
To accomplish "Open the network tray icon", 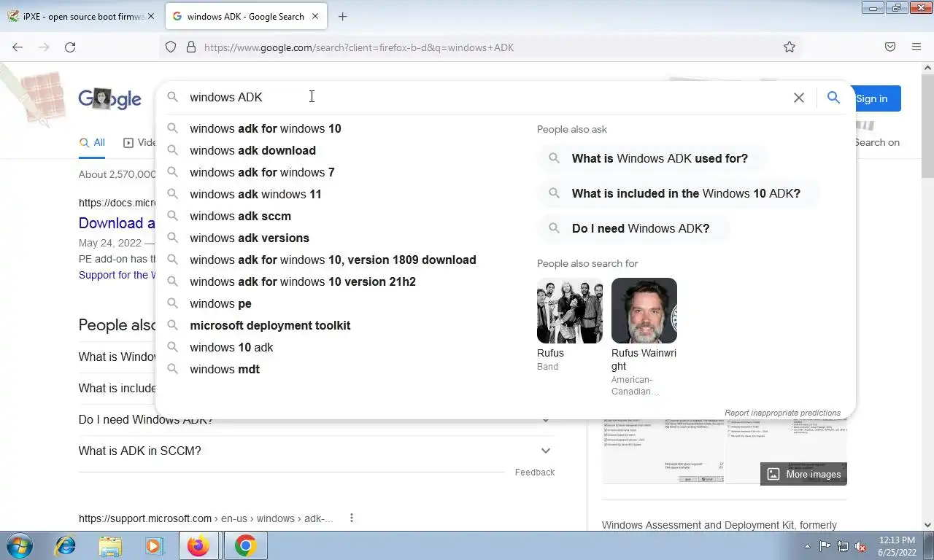I will [843, 546].
